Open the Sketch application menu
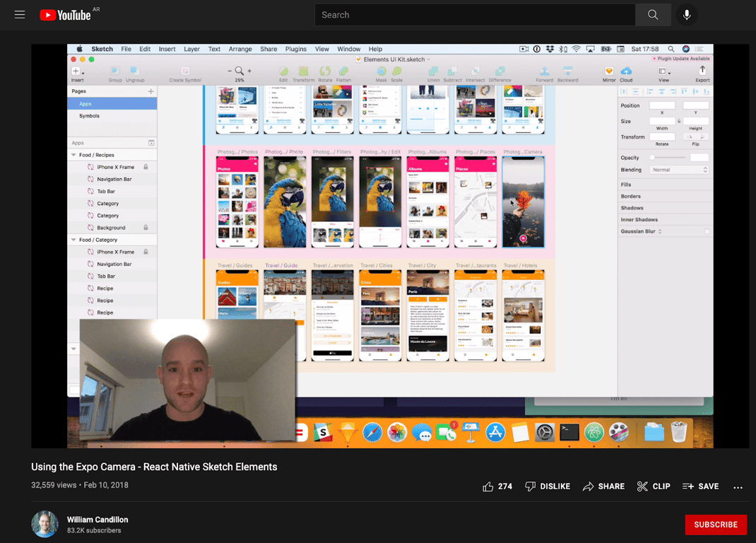Image resolution: width=756 pixels, height=543 pixels. (x=102, y=49)
